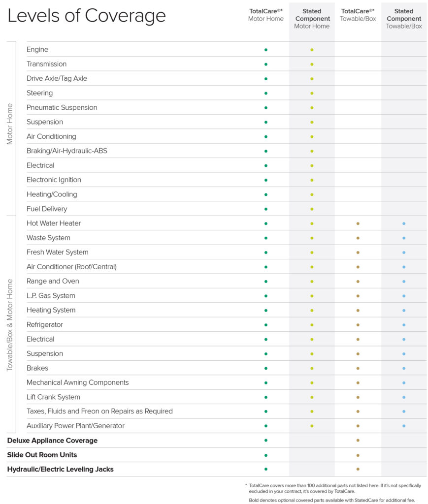Click the TotalCare footnote text at bottom
The image size is (428, 504).
point(335,488)
